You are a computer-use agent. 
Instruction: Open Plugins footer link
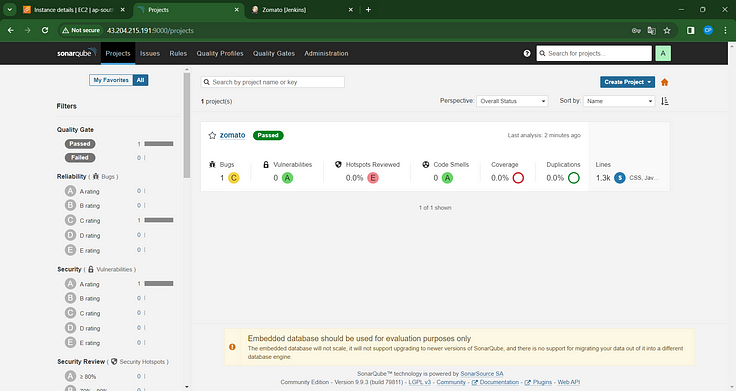click(x=542, y=382)
